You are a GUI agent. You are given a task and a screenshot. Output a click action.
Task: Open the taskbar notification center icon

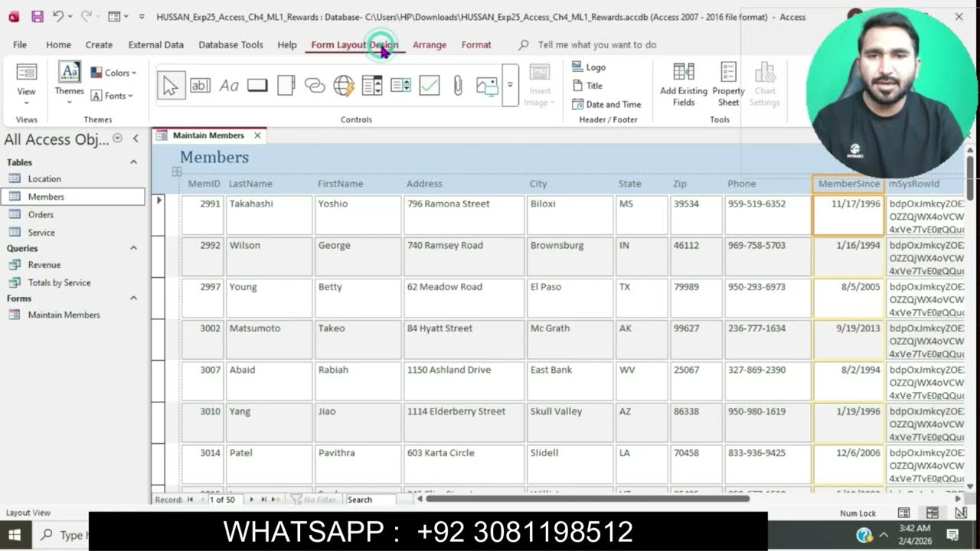[x=953, y=535]
